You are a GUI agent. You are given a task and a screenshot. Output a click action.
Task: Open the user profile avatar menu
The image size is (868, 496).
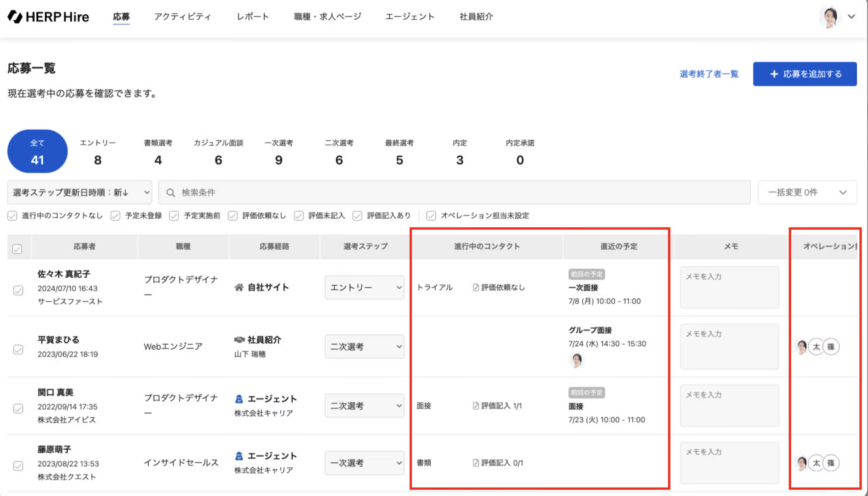pyautogui.click(x=830, y=17)
